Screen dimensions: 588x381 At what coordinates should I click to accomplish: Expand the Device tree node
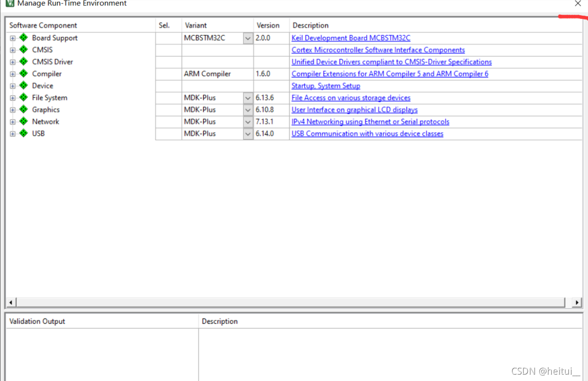(13, 86)
